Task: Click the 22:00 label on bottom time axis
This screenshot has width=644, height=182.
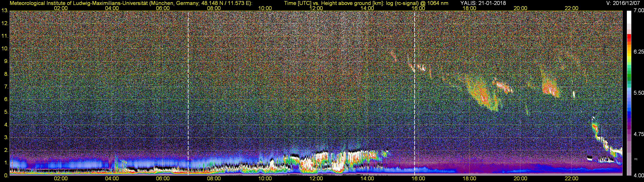Action: (x=571, y=179)
